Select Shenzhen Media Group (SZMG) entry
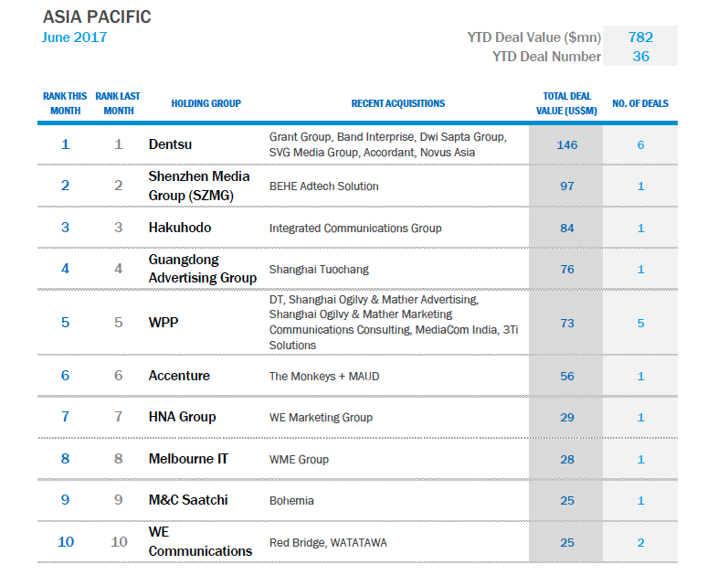Image resolution: width=728 pixels, height=575 pixels. tap(199, 186)
